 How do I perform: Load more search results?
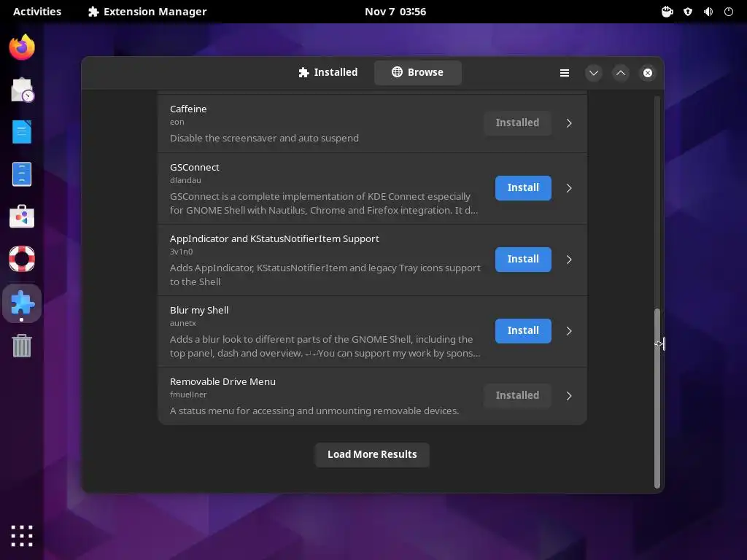[x=372, y=455]
